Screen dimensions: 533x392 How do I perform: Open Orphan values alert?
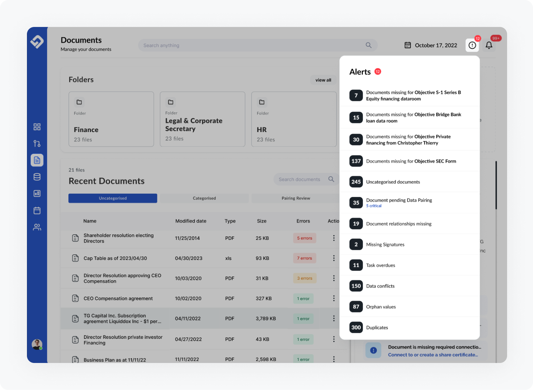[410, 307]
